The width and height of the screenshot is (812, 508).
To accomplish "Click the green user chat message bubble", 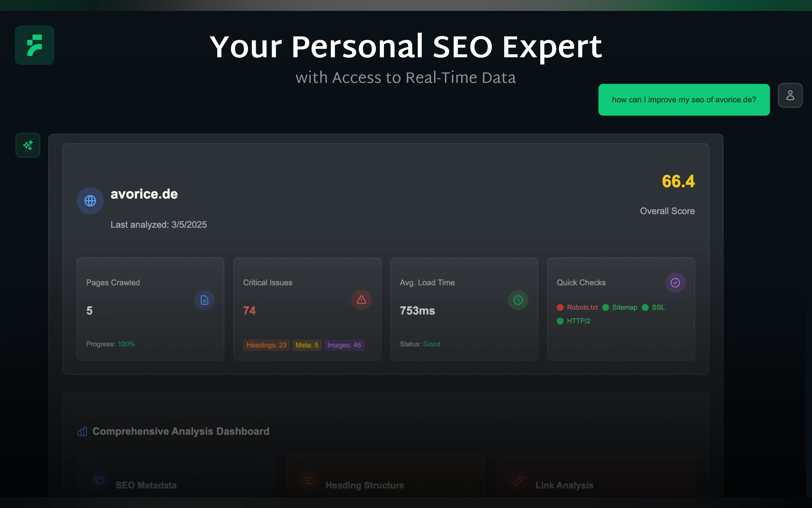I will click(684, 100).
